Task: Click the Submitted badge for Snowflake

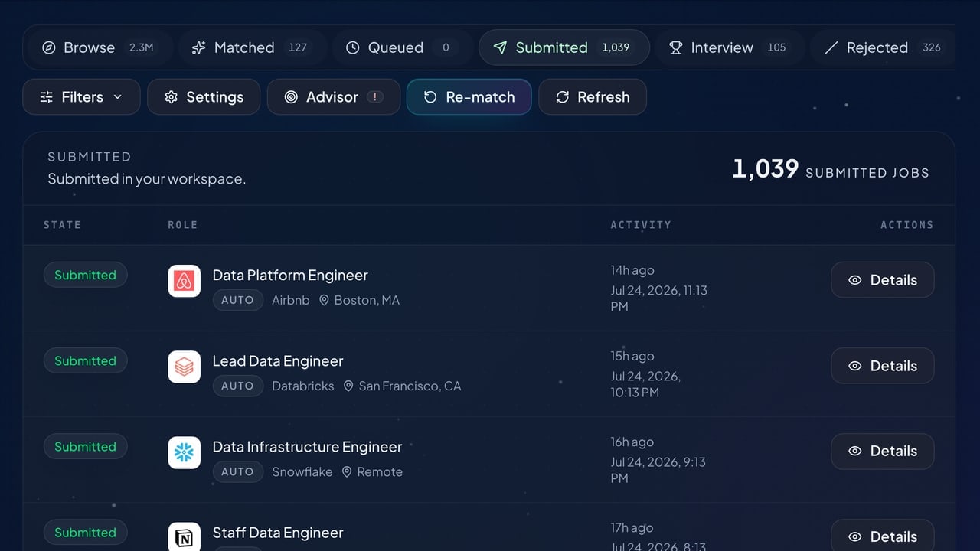Action: (85, 446)
